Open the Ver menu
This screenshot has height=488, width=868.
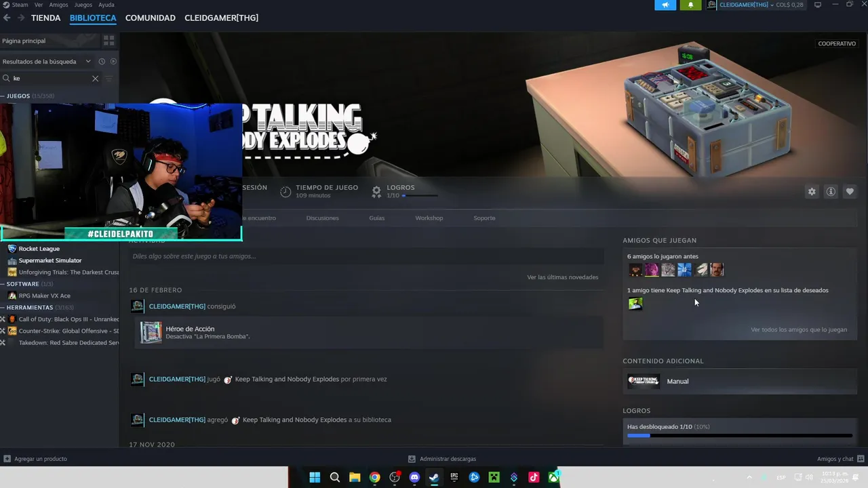[39, 5]
